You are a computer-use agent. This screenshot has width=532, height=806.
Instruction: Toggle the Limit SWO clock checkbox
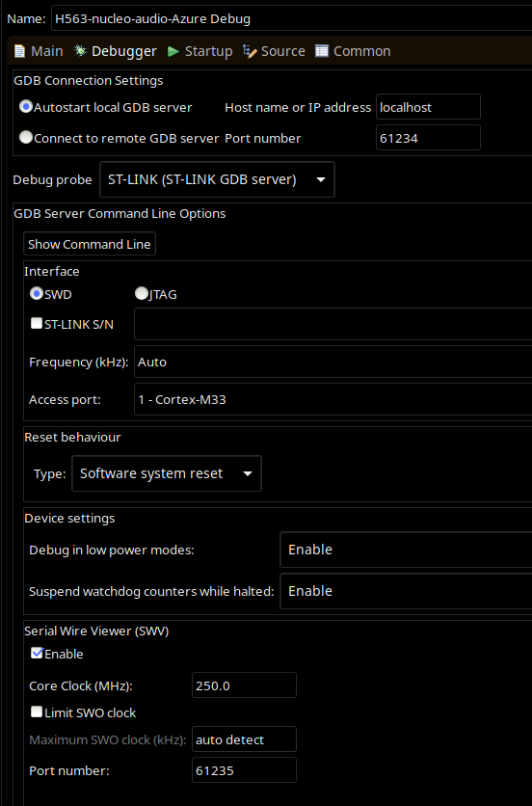point(37,712)
